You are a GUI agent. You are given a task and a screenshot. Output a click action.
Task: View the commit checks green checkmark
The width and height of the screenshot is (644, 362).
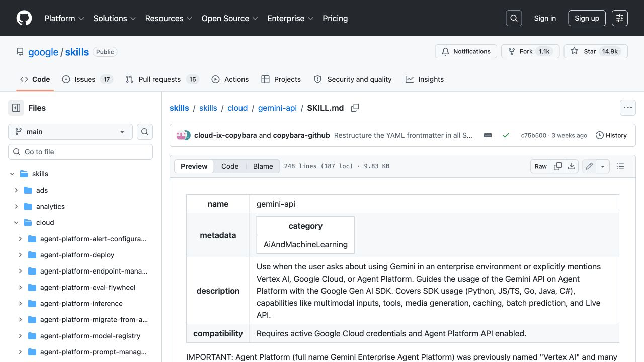tap(506, 135)
